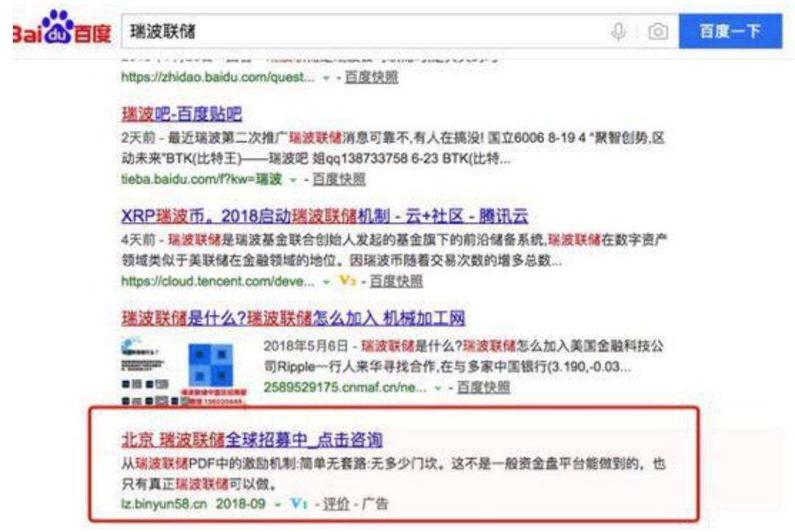Click the zhidao.baidu.com/quest... URL text

tap(217, 77)
